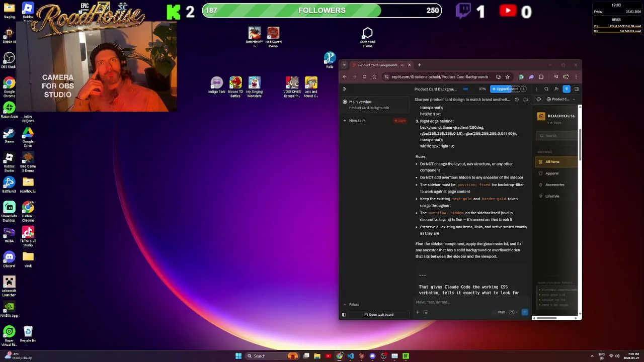Expand the Filters section

point(351,305)
